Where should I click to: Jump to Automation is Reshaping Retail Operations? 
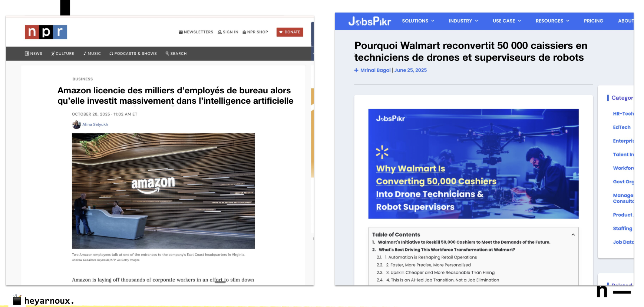(x=431, y=257)
